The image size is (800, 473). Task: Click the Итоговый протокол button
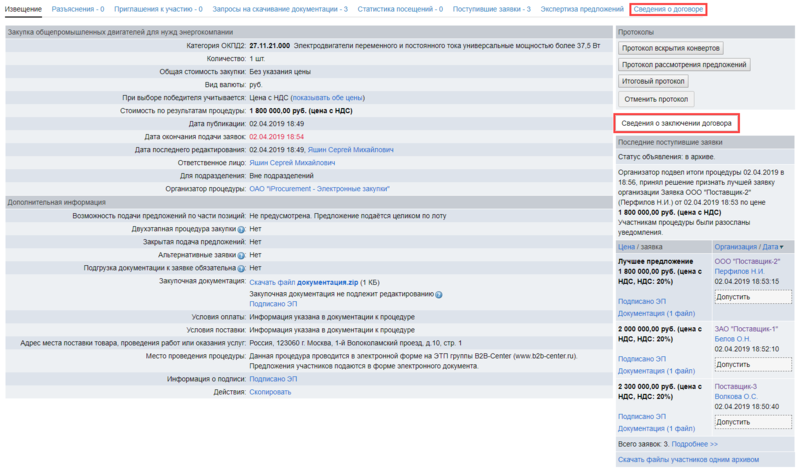point(653,81)
